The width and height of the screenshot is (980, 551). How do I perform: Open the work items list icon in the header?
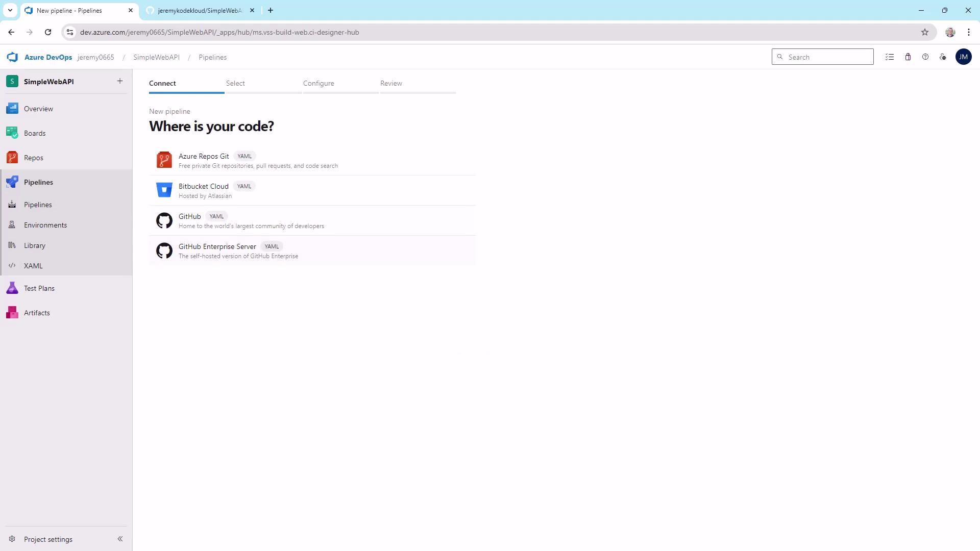coord(890,57)
